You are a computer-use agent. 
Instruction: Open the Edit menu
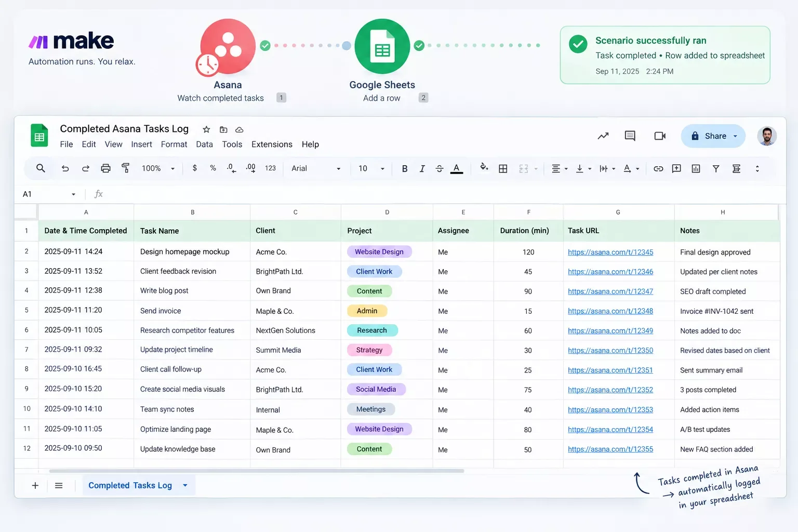(89, 144)
